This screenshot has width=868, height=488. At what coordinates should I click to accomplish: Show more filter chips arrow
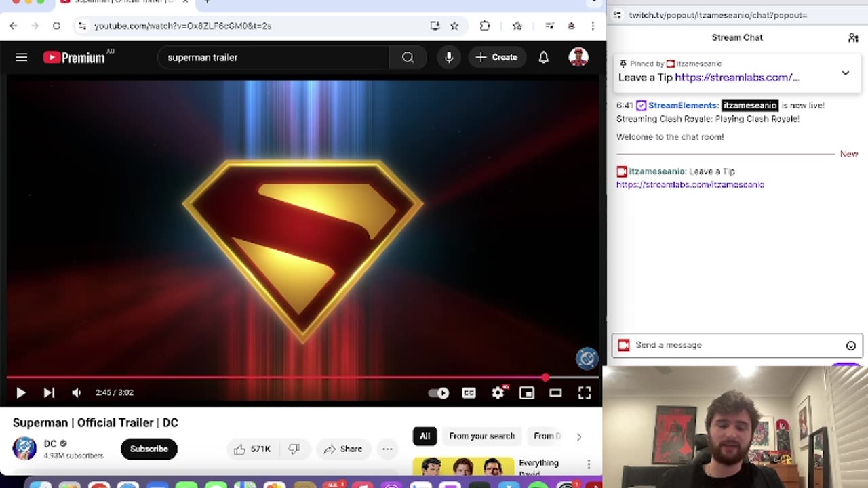(578, 436)
